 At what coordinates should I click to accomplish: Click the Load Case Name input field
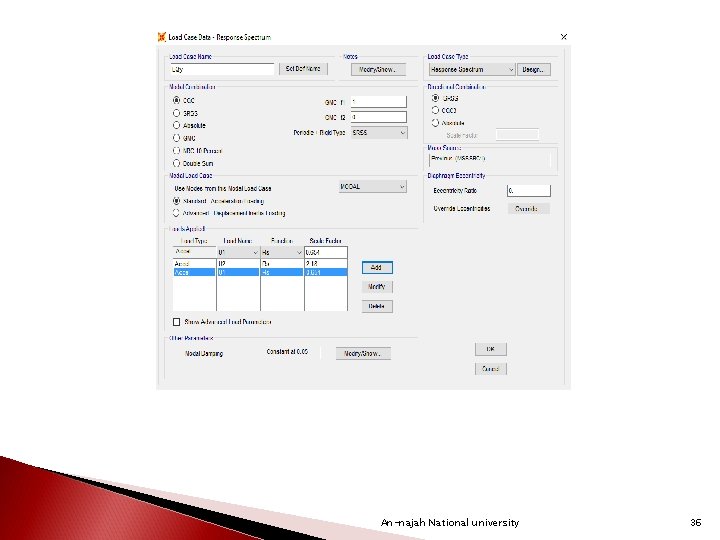pyautogui.click(x=222, y=69)
